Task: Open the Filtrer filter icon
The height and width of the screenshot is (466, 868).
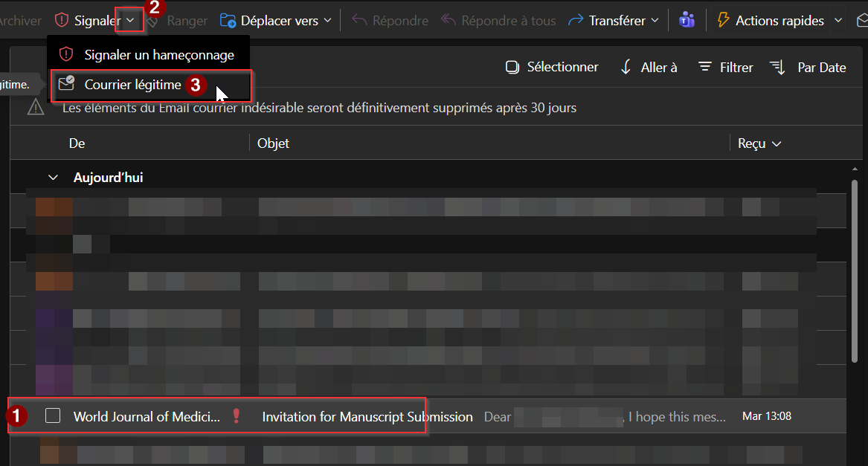Action: coord(705,67)
